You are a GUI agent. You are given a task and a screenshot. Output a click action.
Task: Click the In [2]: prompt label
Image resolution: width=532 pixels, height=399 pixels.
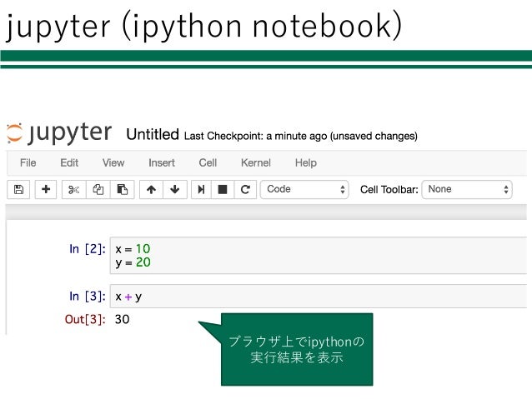pos(88,249)
